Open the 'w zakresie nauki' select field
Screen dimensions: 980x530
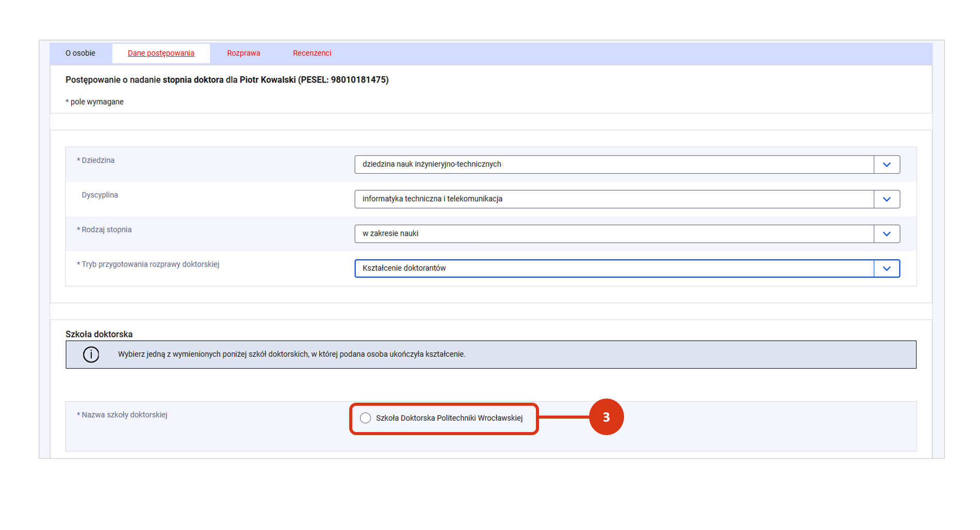(x=614, y=234)
